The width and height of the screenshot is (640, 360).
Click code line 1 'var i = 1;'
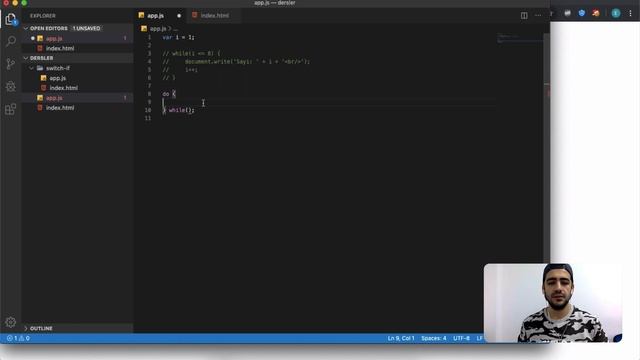[178, 37]
